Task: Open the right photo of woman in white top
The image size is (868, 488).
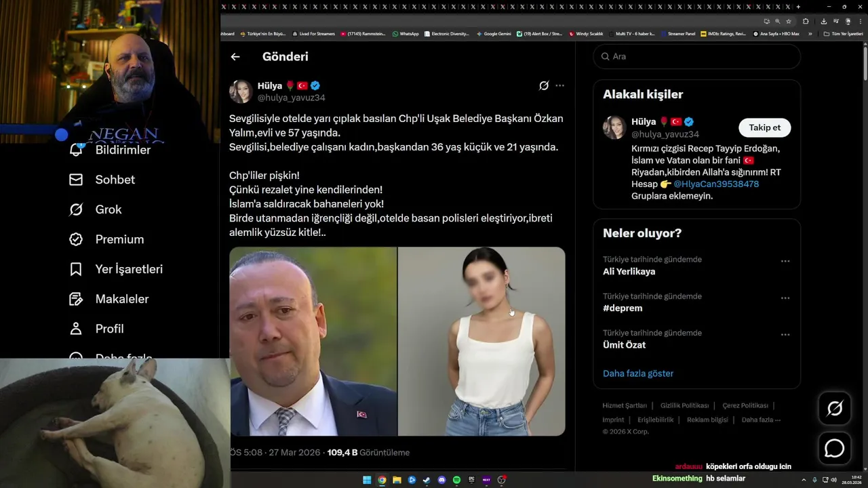Action: (x=481, y=341)
